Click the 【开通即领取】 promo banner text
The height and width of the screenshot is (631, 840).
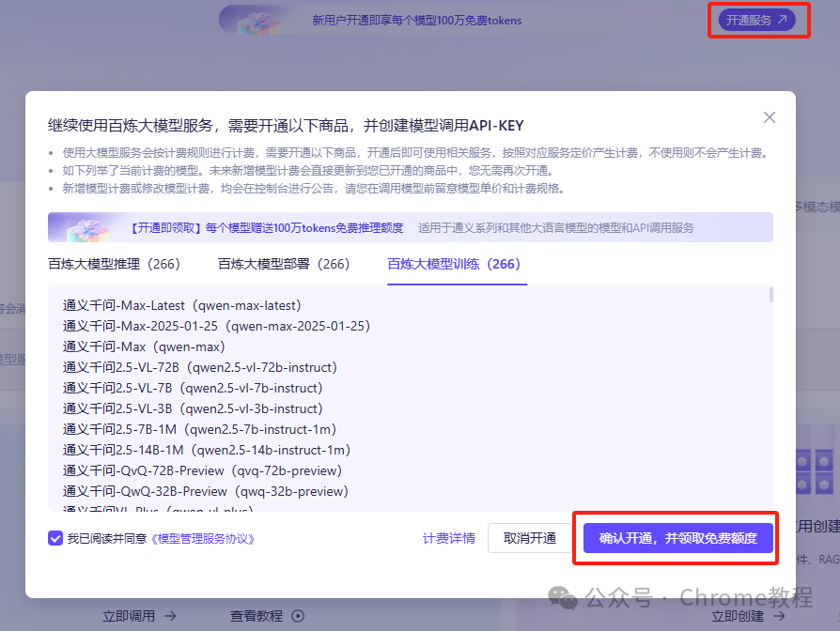click(266, 228)
